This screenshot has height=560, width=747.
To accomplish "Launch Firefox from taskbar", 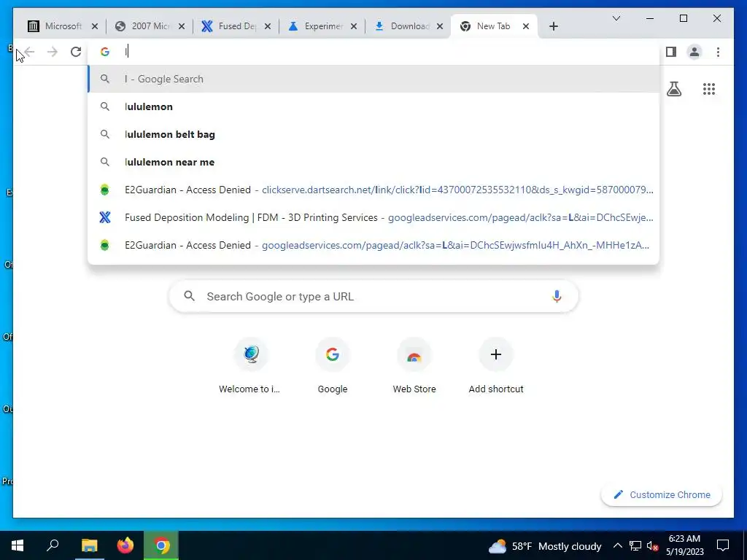I will pos(125,545).
